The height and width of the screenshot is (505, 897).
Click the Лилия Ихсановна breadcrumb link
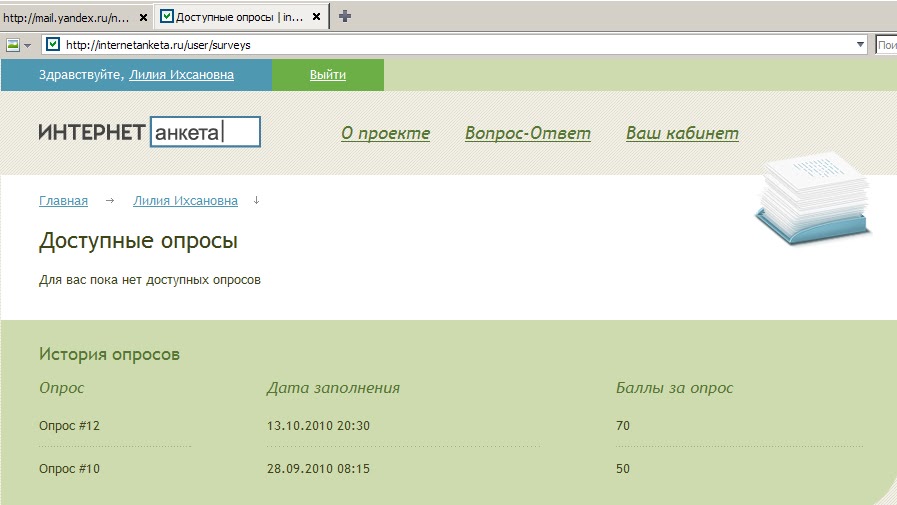[185, 201]
